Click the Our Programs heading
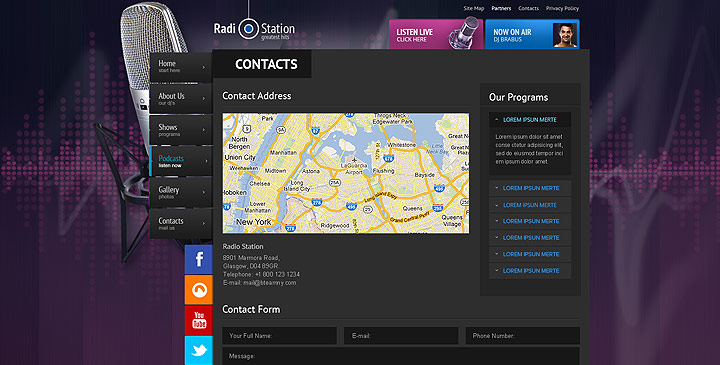The width and height of the screenshot is (720, 365). [518, 97]
